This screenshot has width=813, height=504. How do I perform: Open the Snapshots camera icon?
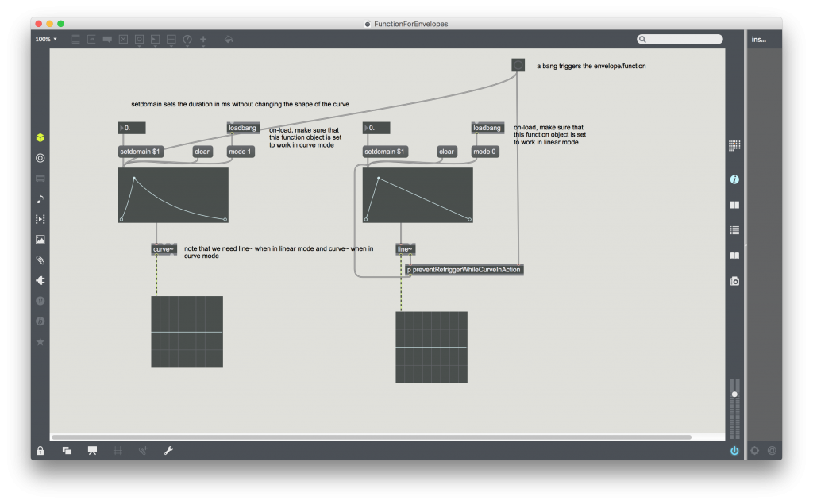point(734,281)
